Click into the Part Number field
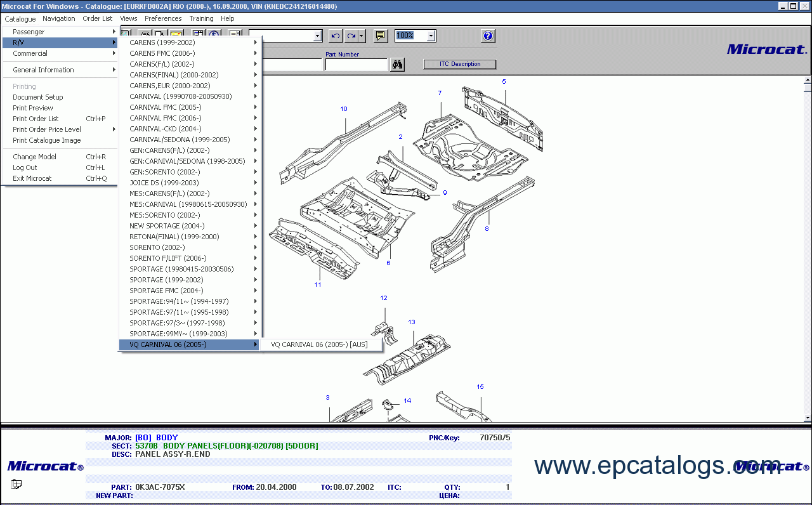 click(356, 65)
